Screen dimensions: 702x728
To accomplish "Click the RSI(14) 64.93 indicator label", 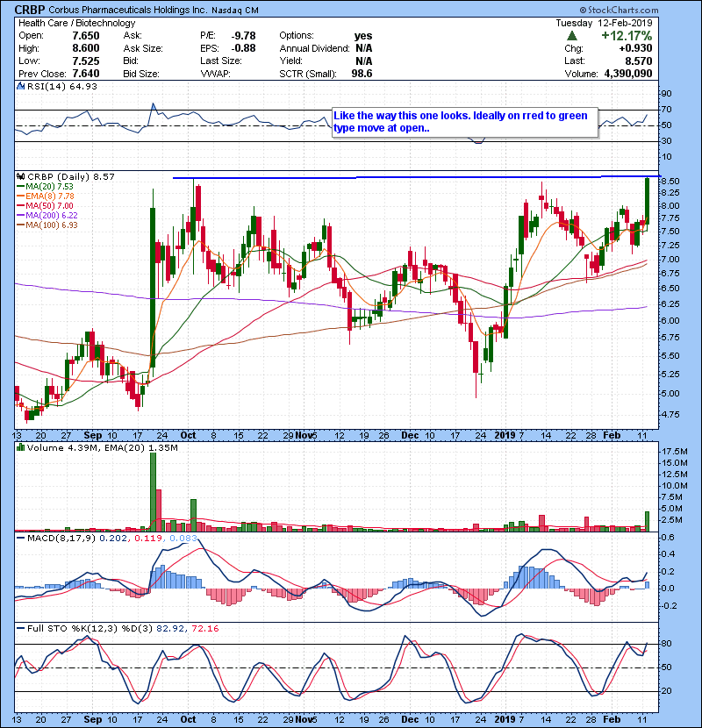I will coord(62,86).
